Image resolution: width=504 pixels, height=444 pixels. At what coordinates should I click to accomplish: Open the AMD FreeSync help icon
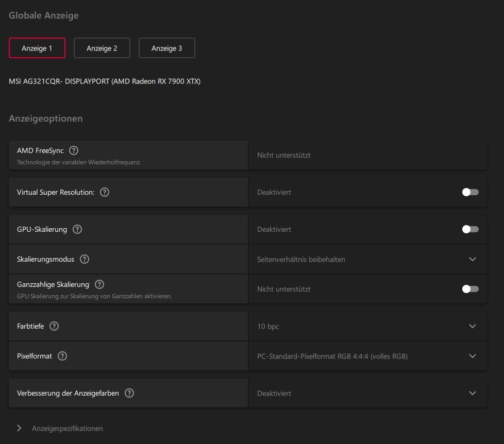(74, 150)
